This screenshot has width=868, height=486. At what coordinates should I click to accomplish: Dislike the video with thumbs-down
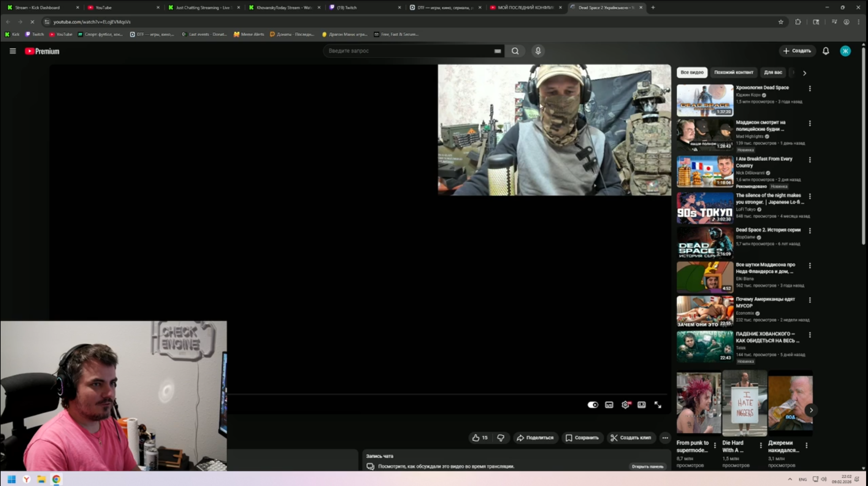tap(501, 438)
